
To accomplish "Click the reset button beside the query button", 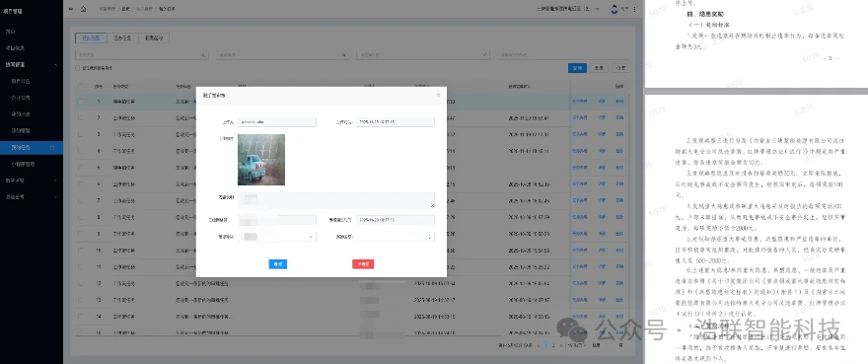I will [599, 68].
